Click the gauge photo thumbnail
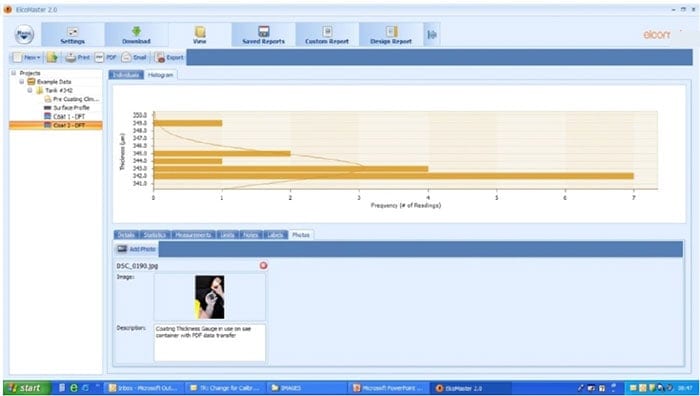700x396 pixels. click(x=209, y=297)
